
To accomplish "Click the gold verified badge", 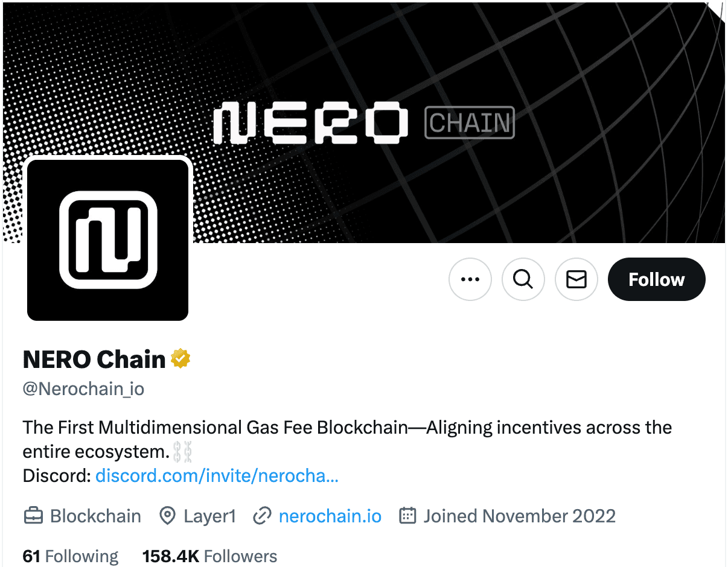I will [x=180, y=359].
